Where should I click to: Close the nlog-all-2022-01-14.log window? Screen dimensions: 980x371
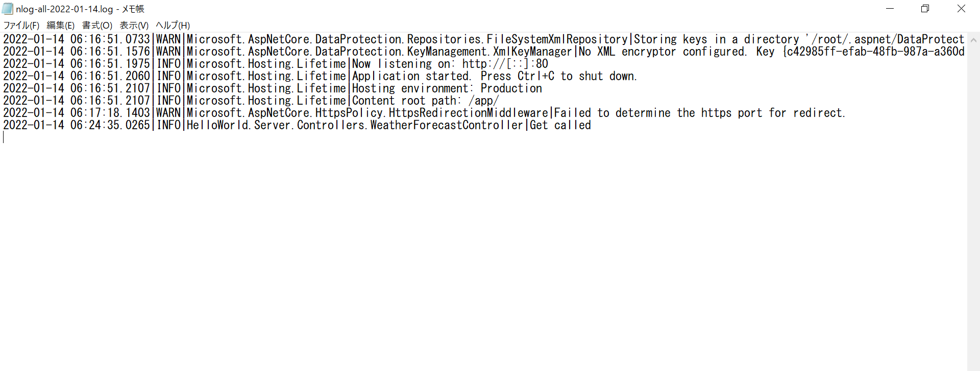tap(961, 9)
